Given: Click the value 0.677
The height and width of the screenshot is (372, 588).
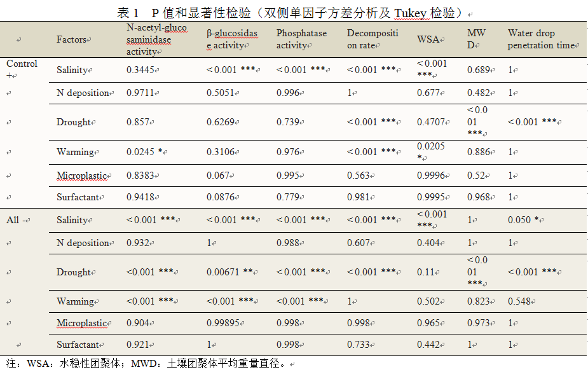Looking at the screenshot, I should [428, 93].
